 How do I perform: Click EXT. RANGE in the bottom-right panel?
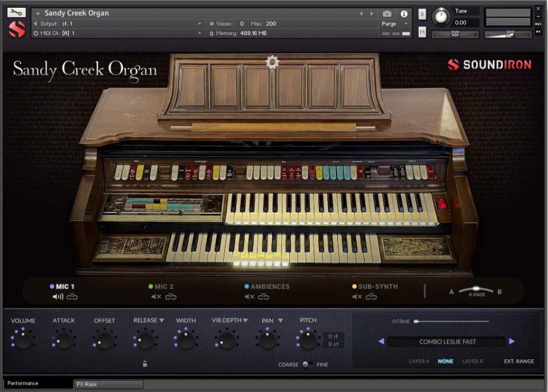[x=519, y=361]
